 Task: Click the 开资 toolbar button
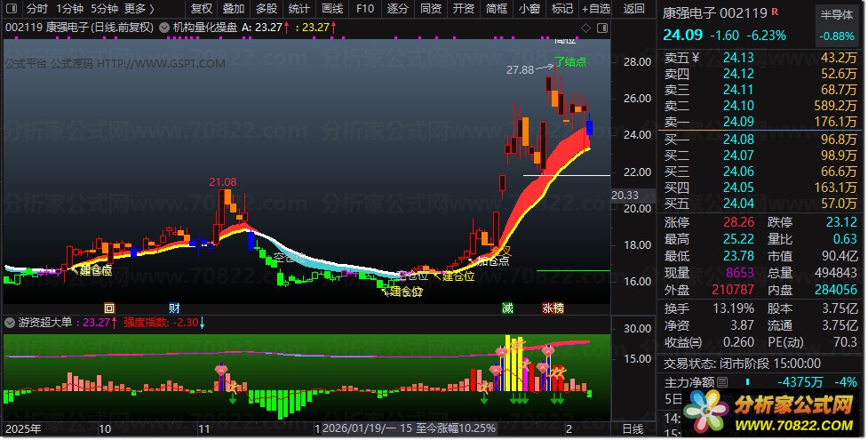pyautogui.click(x=464, y=8)
